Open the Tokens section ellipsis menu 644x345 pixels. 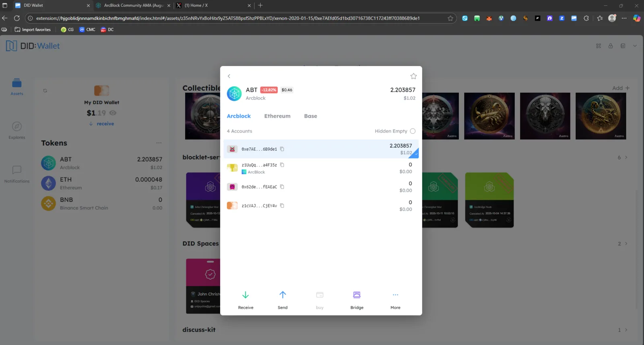[159, 143]
